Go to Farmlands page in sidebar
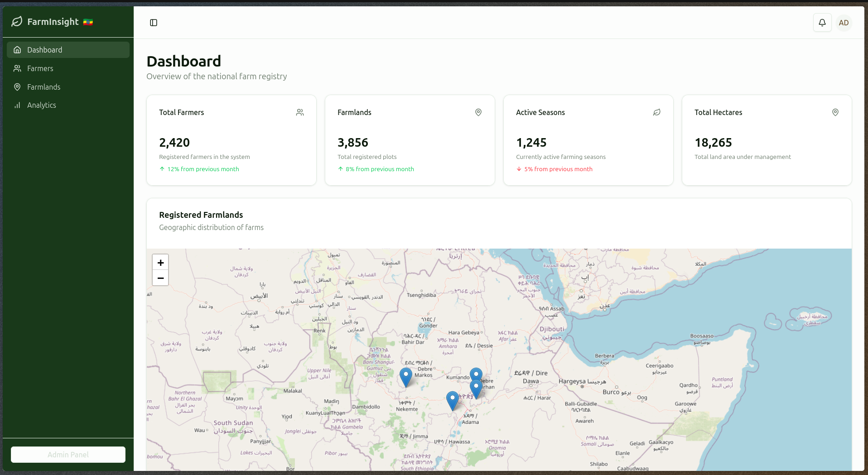This screenshot has height=475, width=868. point(68,87)
